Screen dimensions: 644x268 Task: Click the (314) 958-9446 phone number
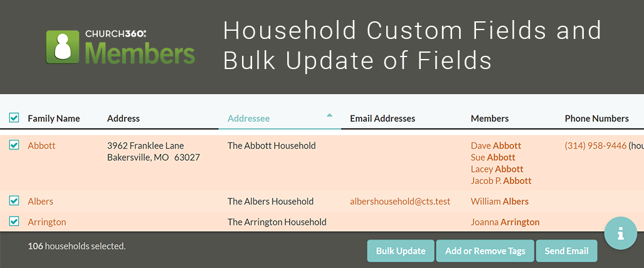(x=596, y=146)
